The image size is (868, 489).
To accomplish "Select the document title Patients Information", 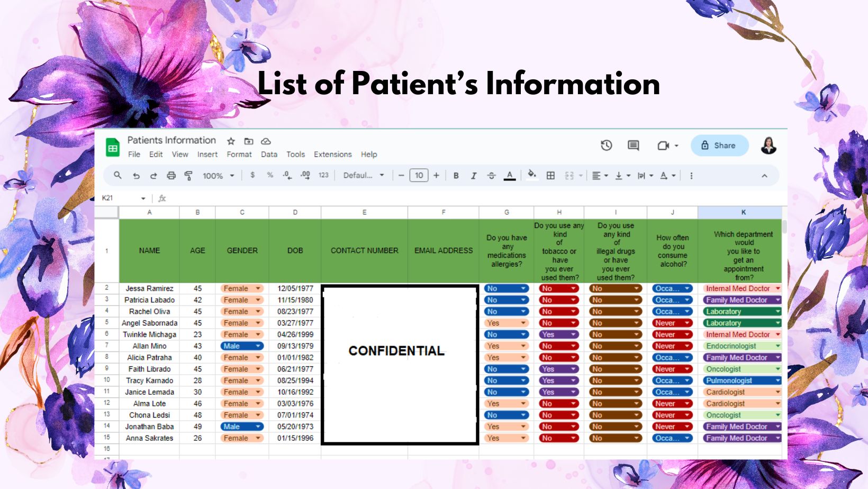I will coord(171,140).
